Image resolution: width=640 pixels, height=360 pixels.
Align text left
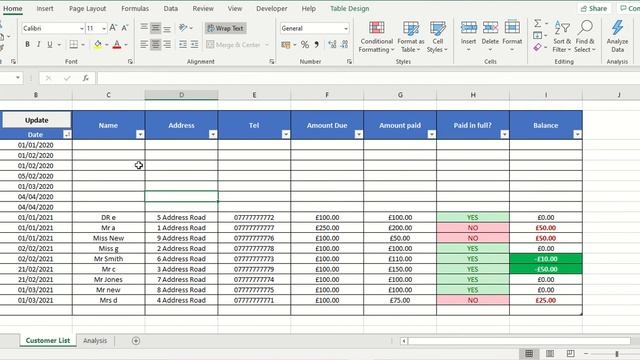(144, 44)
